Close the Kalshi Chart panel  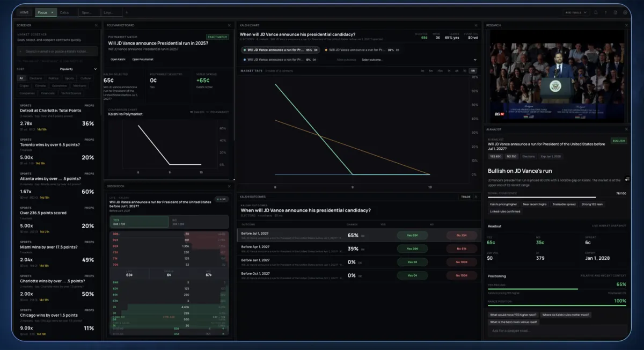476,25
